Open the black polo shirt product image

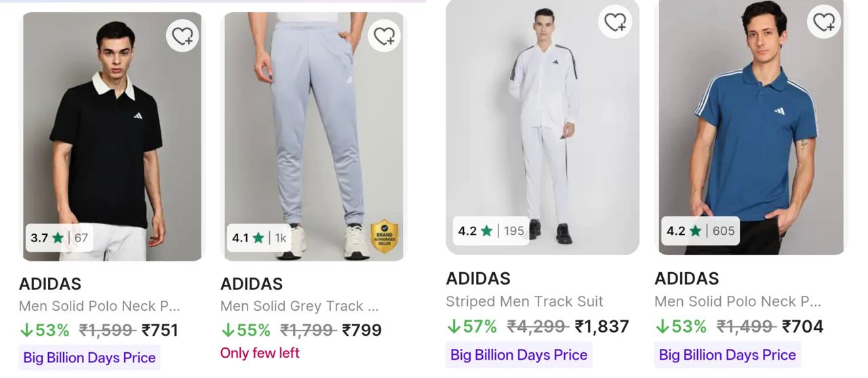(x=113, y=136)
